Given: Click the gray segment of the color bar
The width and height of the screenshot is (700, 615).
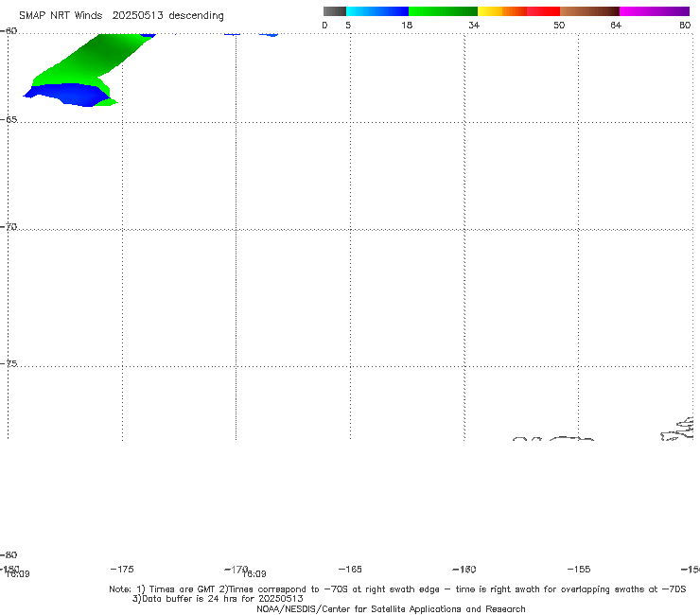Looking at the screenshot, I should pyautogui.click(x=335, y=11).
